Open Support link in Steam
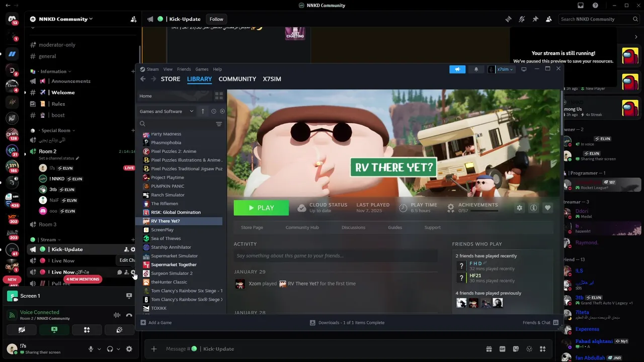This screenshot has height=362, width=644. point(432,227)
